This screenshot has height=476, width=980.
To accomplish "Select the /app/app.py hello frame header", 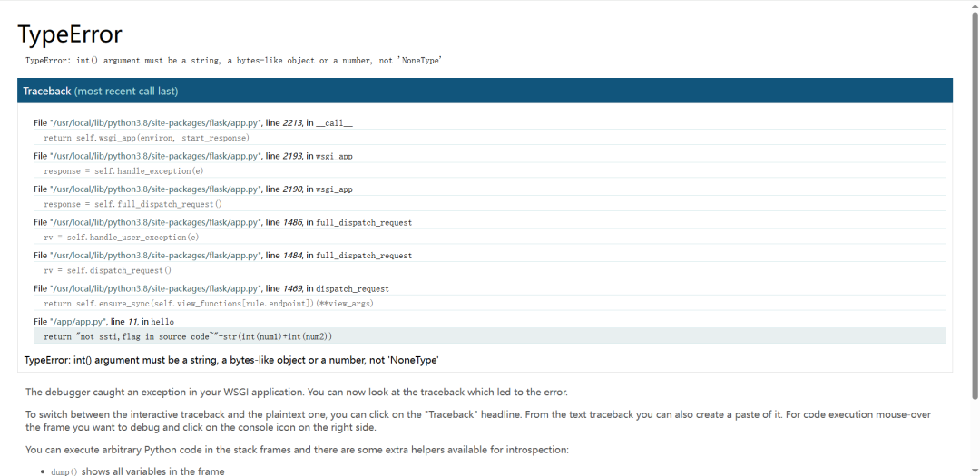I will [103, 322].
